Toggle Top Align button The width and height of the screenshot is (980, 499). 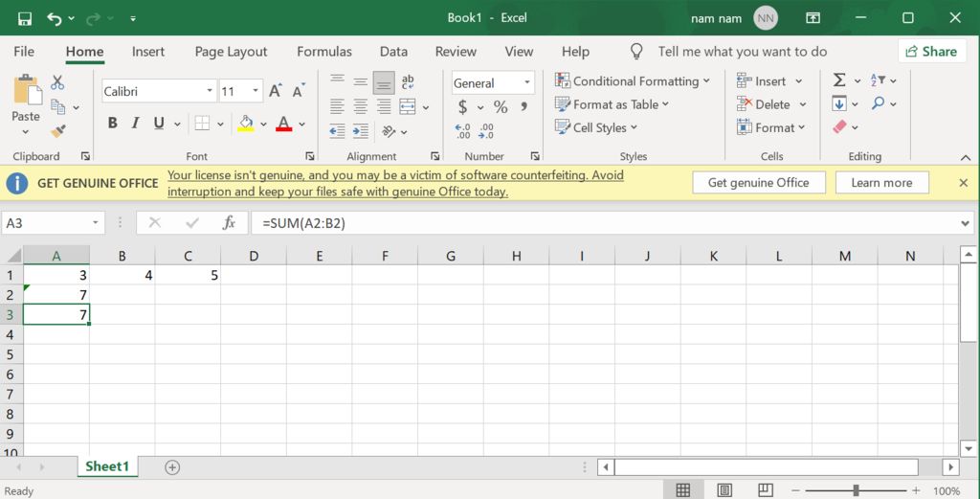point(338,81)
